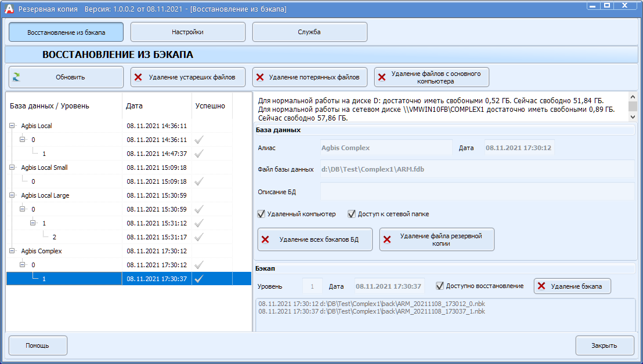The height and width of the screenshot is (364, 643).
Task: Select the level 1 row dated 17:30:37
Action: point(129,279)
